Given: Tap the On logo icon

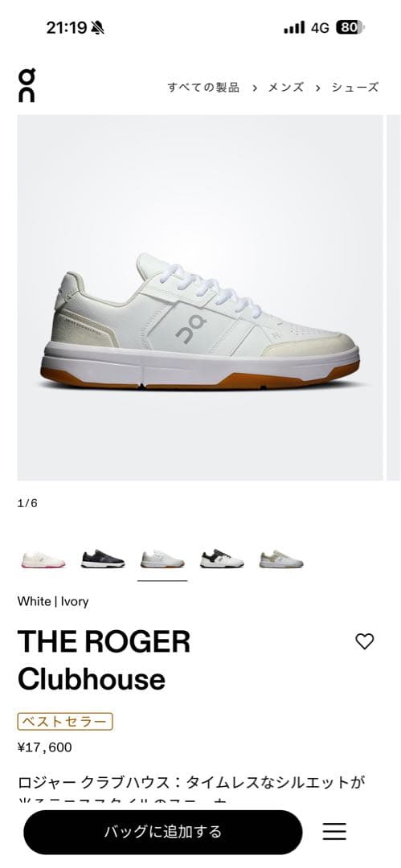Looking at the screenshot, I should (x=27, y=85).
